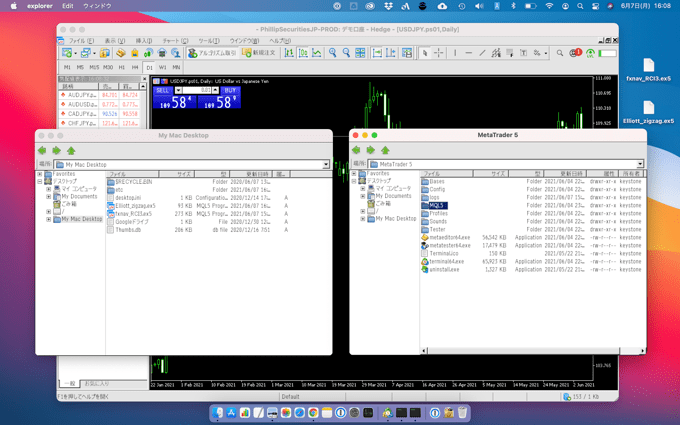Expand My Mac Desktop in MetaTrader 5 window tree
Viewport: 680px width, 425px height.
(x=363, y=219)
